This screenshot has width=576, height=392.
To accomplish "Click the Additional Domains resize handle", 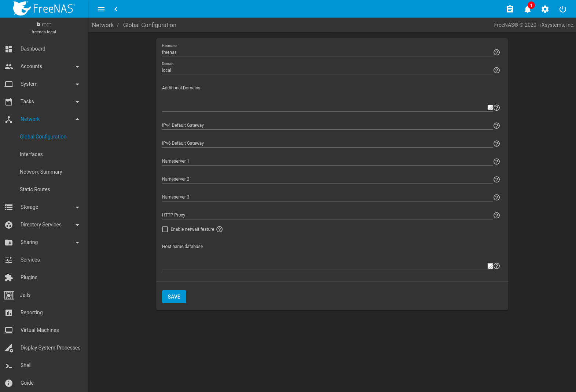I will (x=490, y=108).
